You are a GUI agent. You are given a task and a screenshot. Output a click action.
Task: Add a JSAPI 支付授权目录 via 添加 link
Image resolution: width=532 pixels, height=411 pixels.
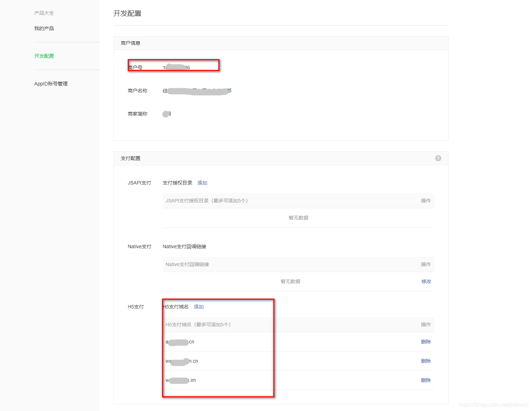pyautogui.click(x=202, y=183)
